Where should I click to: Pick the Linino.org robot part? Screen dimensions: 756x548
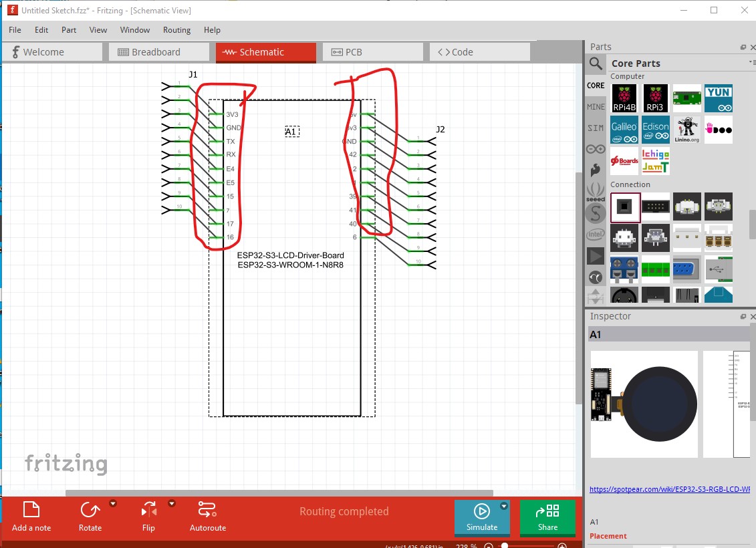pos(687,130)
